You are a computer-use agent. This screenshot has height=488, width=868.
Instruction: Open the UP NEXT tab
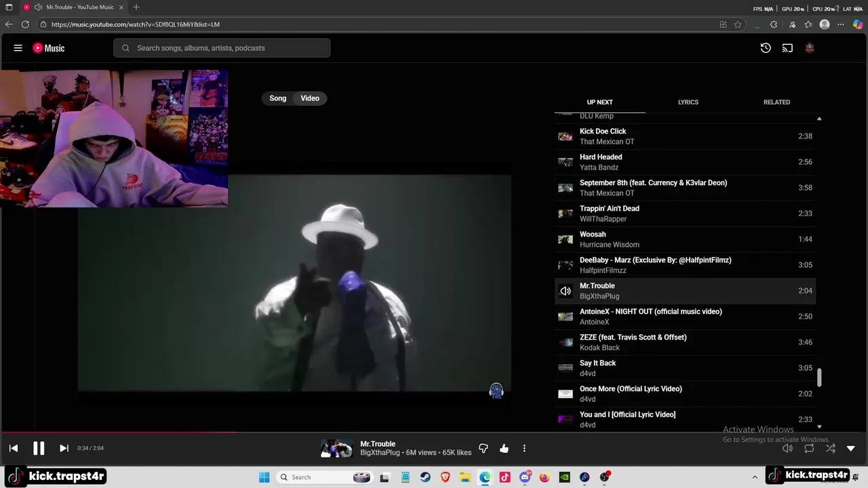click(x=599, y=102)
